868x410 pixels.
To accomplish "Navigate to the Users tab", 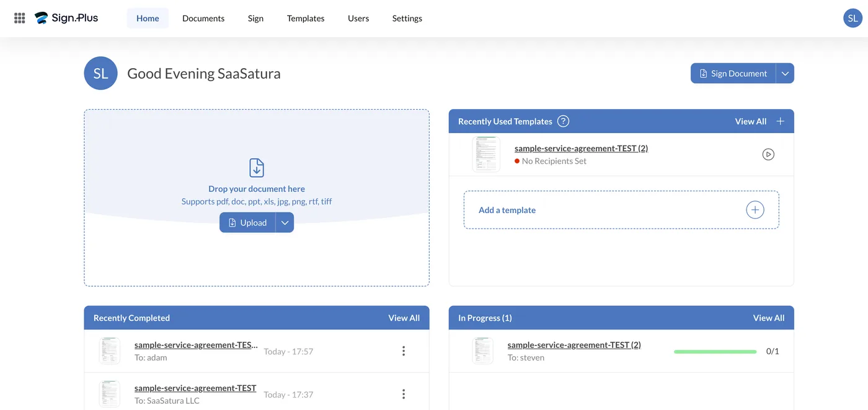I will click(x=358, y=18).
